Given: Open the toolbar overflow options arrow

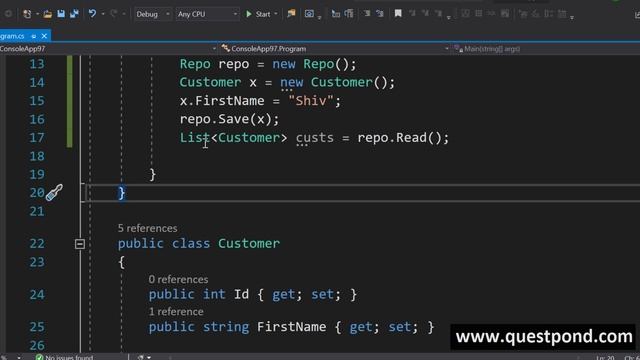Looking at the screenshot, I should coord(572,17).
